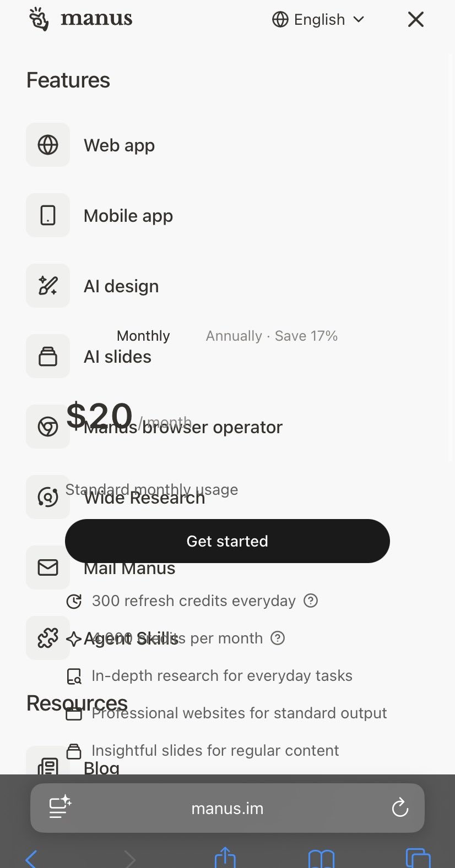Screen dimensions: 455x868
Task: Open the Wide Research icon
Action: (48, 497)
